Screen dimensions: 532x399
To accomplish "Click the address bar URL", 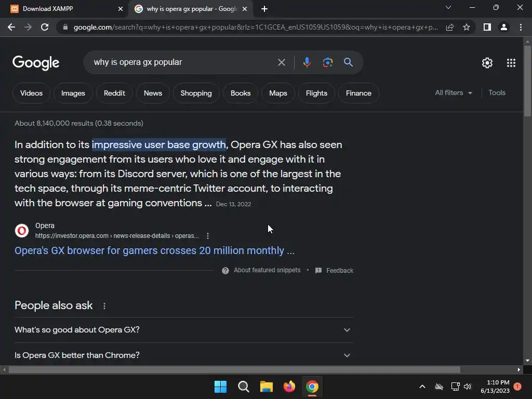I will 255,27.
